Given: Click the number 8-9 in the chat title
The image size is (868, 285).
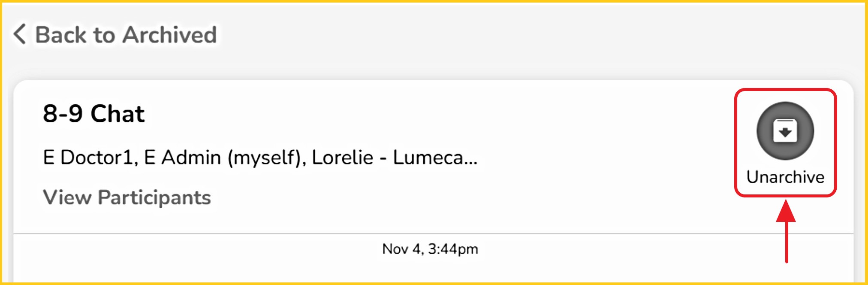Looking at the screenshot, I should (x=63, y=114).
